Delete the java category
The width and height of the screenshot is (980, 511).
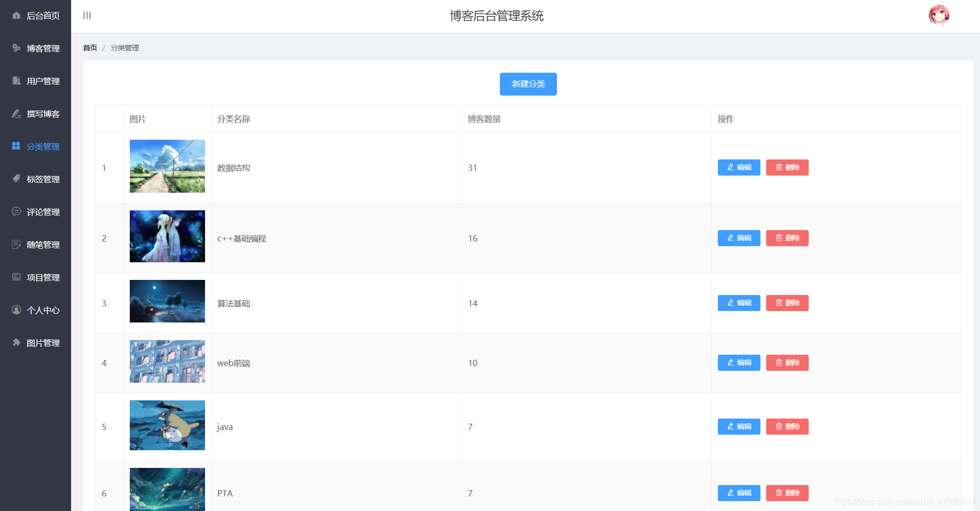coord(787,426)
